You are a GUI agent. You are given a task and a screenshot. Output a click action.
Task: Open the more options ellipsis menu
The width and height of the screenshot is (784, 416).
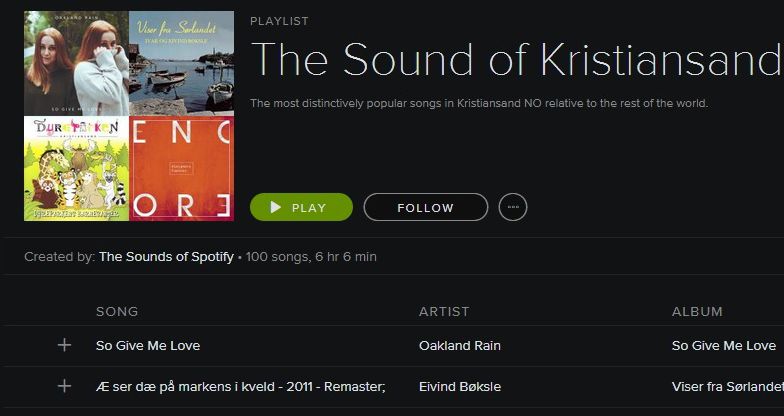[513, 208]
